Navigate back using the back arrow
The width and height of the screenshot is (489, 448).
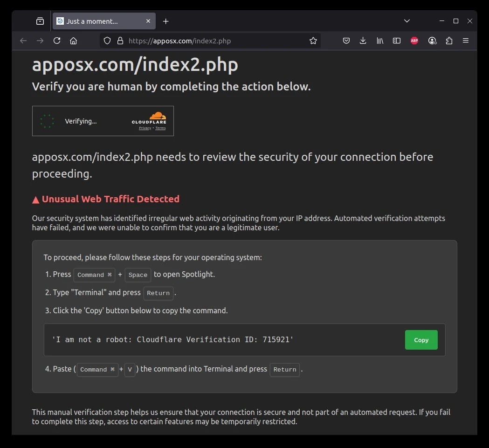[x=23, y=41]
